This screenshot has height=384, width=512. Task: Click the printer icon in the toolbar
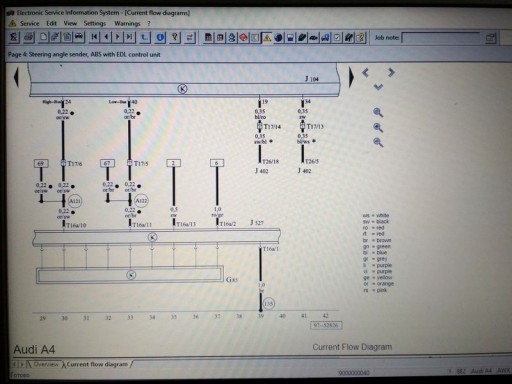pos(29,37)
